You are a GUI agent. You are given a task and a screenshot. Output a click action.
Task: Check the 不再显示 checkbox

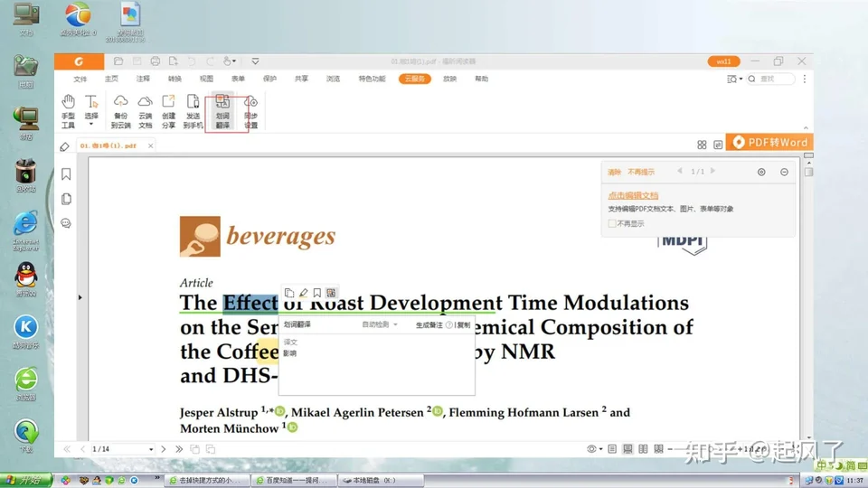point(612,223)
